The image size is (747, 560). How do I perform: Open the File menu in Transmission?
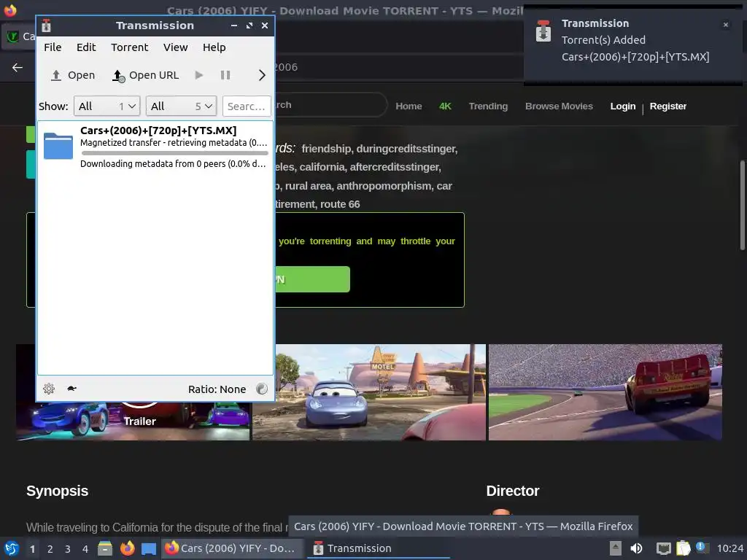click(x=53, y=47)
